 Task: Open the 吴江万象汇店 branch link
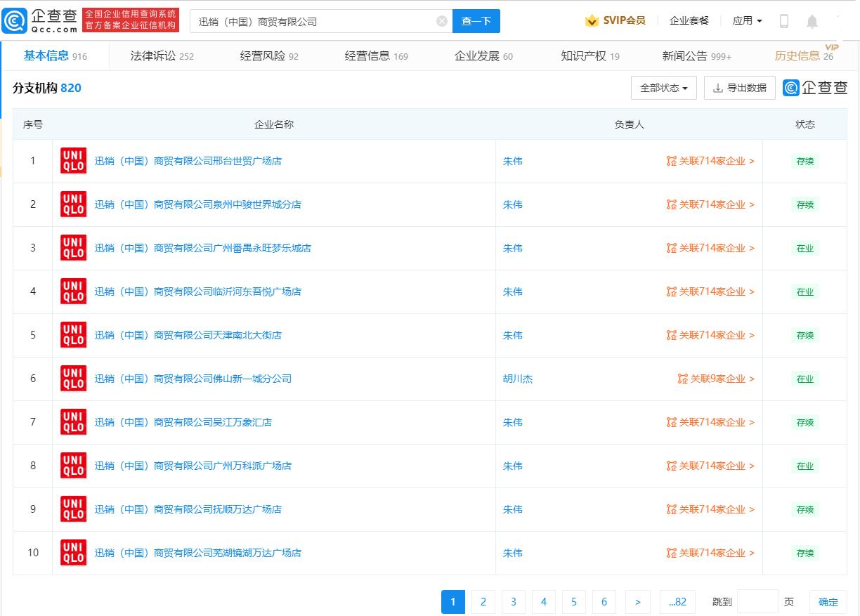click(x=183, y=422)
